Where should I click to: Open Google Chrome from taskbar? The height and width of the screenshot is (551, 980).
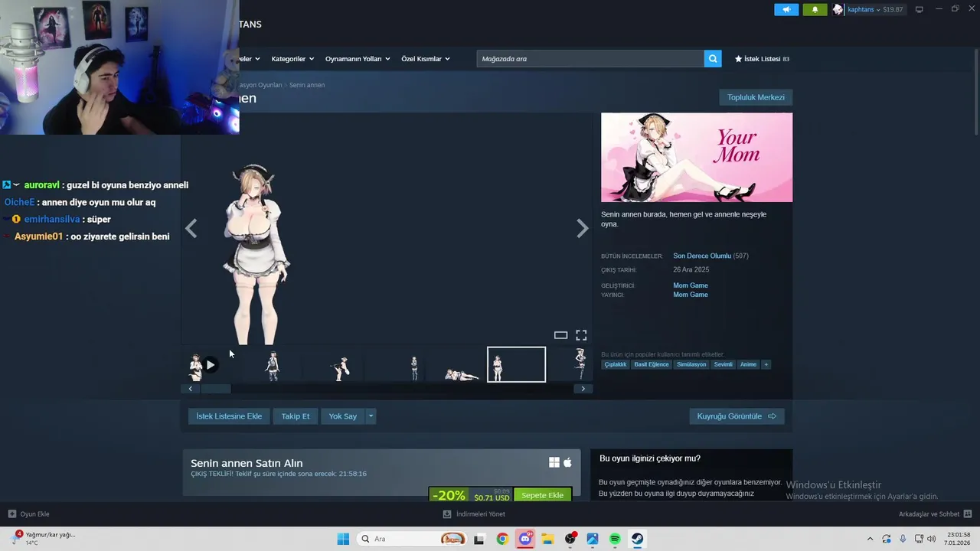[502, 539]
